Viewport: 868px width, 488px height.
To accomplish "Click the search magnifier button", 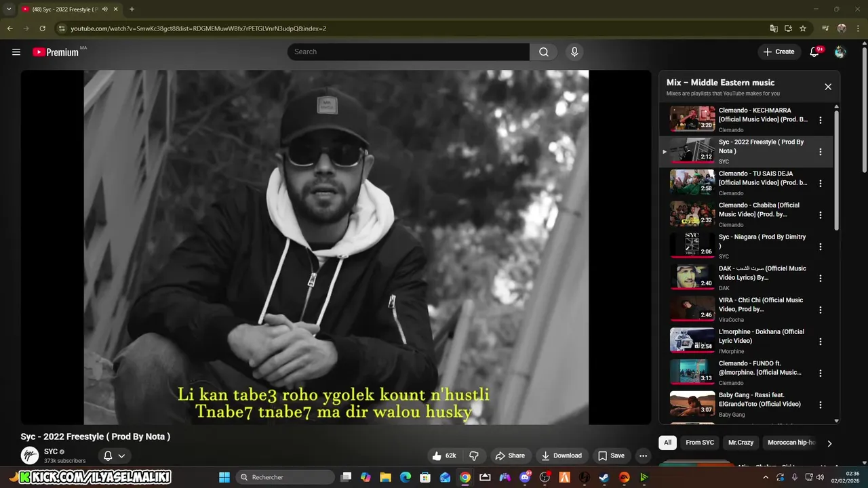I will click(544, 52).
